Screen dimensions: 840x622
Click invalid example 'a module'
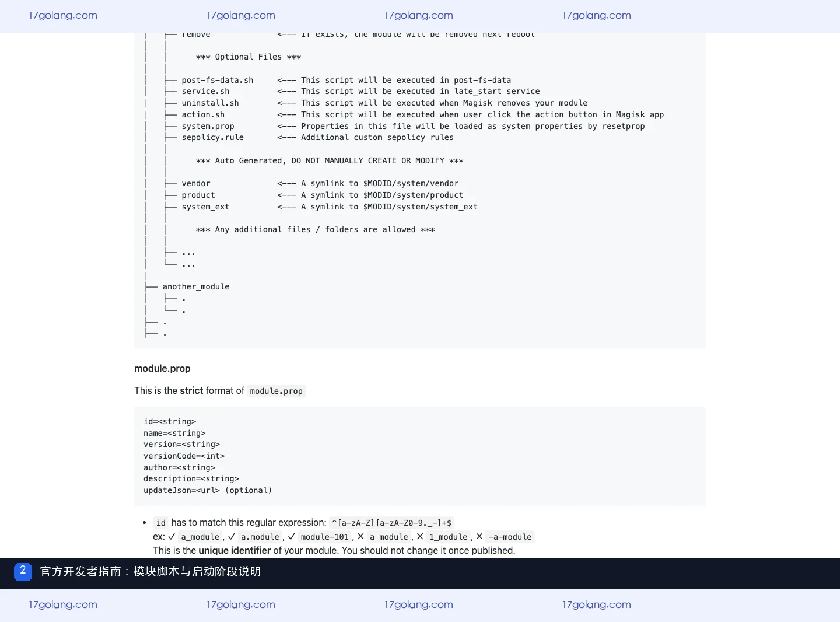click(389, 537)
